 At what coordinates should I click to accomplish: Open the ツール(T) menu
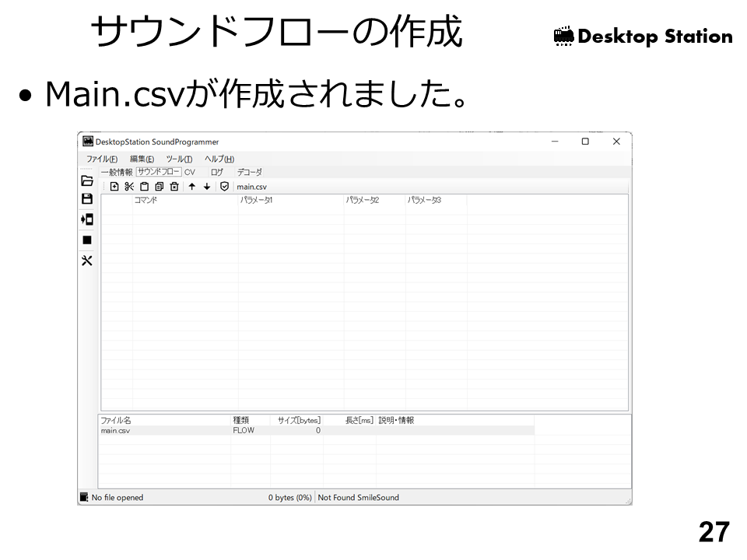pos(179,159)
